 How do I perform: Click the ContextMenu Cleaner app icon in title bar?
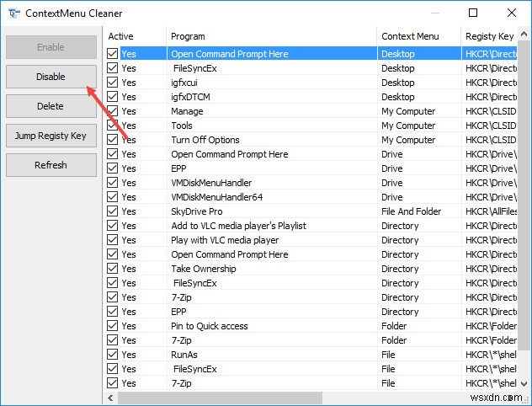14,13
